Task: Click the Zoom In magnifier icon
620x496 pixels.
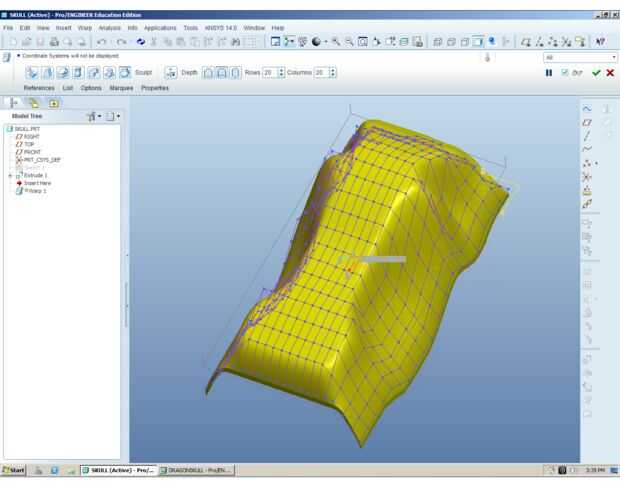Action: pyautogui.click(x=336, y=41)
